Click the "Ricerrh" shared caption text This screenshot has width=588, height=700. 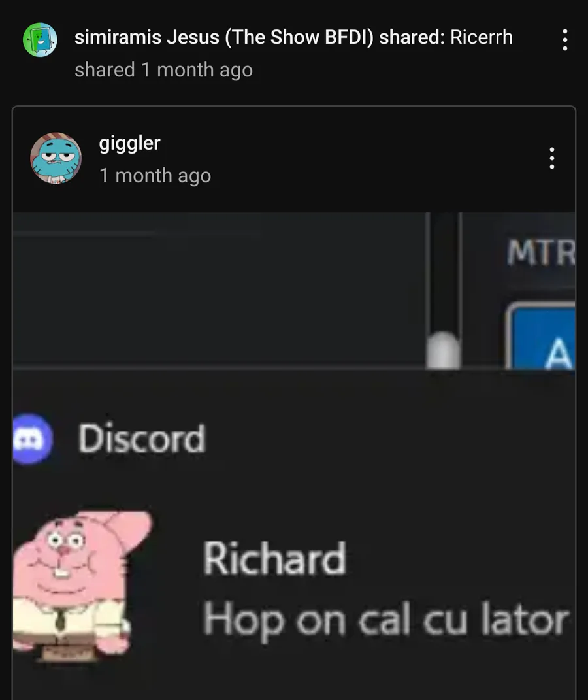coord(482,37)
